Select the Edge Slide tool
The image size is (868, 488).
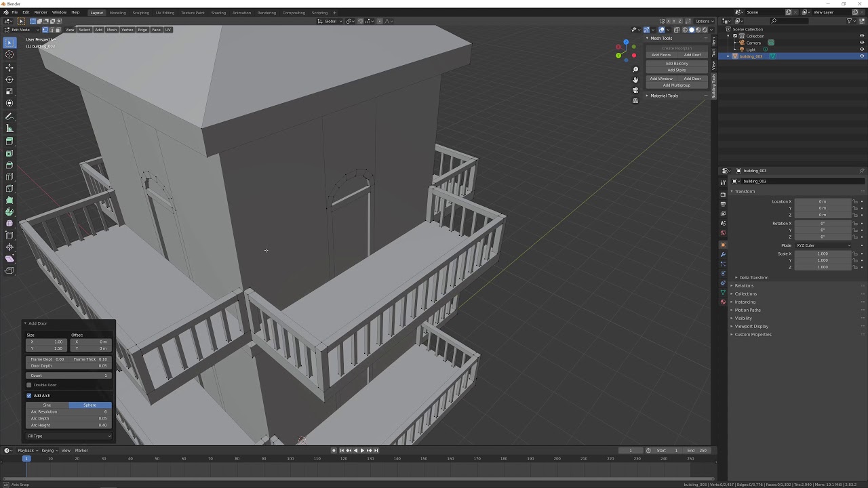click(9, 235)
